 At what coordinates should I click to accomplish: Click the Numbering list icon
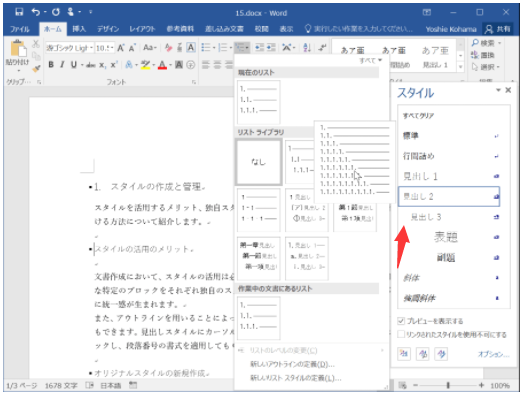[x=222, y=48]
